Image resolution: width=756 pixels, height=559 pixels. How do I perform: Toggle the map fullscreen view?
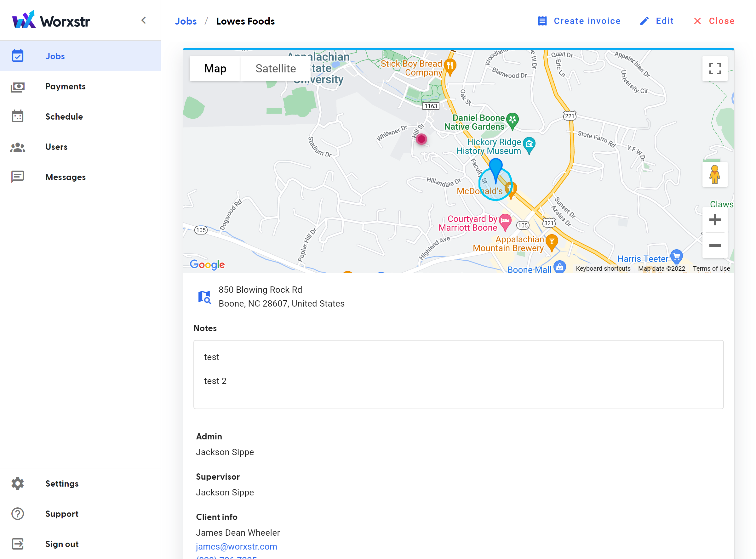point(715,69)
